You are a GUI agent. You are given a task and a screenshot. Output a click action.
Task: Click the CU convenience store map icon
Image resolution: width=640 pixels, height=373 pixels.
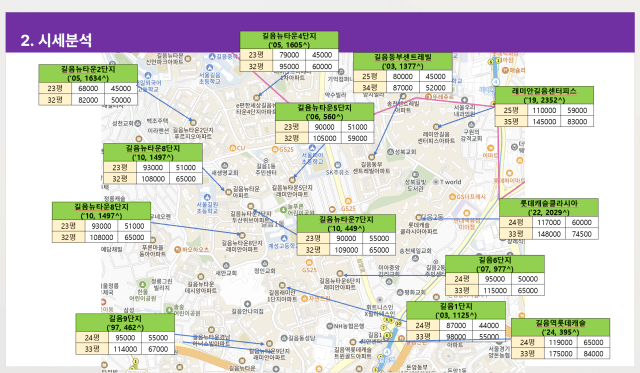(x=233, y=148)
